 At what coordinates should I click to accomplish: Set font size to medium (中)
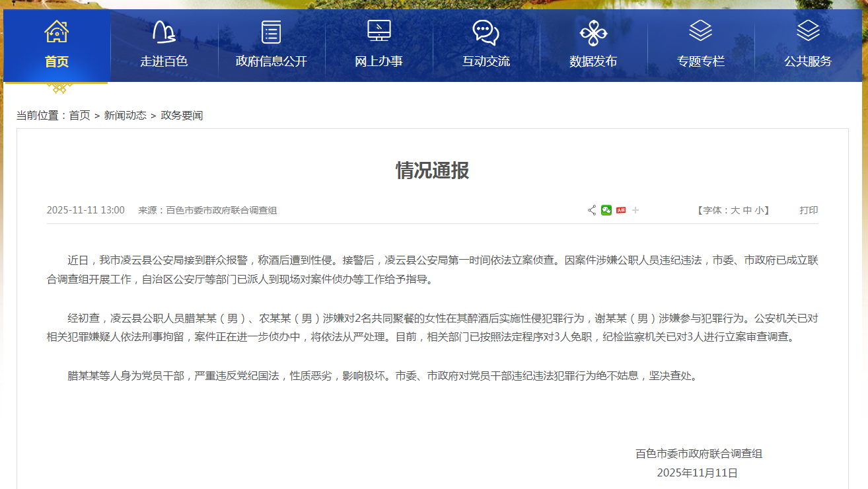pos(747,210)
